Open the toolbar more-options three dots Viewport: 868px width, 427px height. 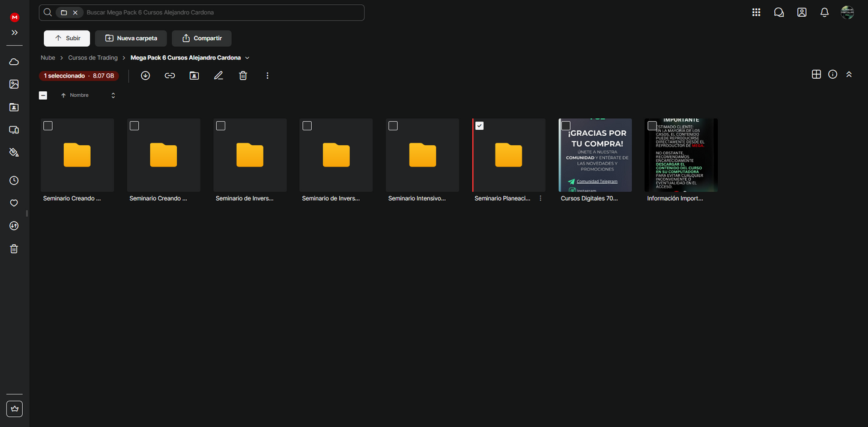[267, 76]
